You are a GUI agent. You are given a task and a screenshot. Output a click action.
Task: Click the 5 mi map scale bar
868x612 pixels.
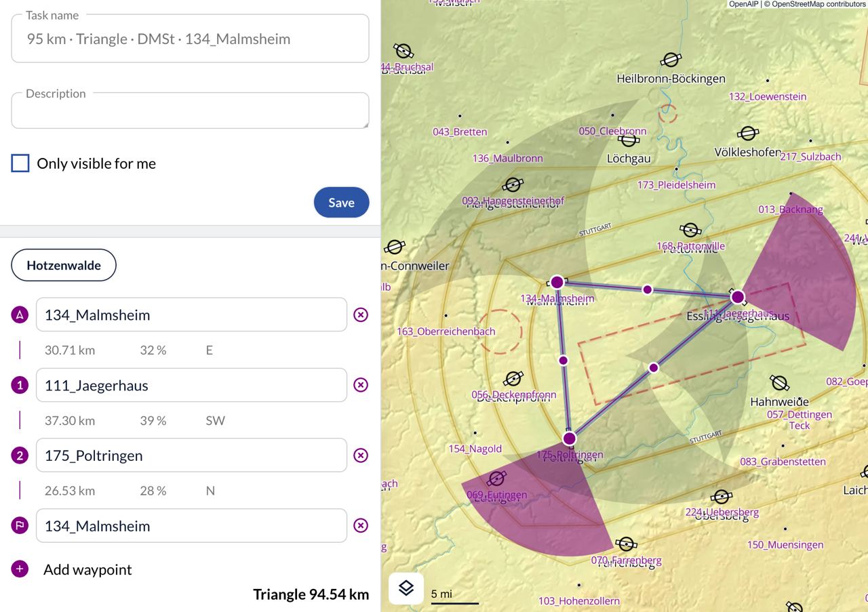pos(454,595)
